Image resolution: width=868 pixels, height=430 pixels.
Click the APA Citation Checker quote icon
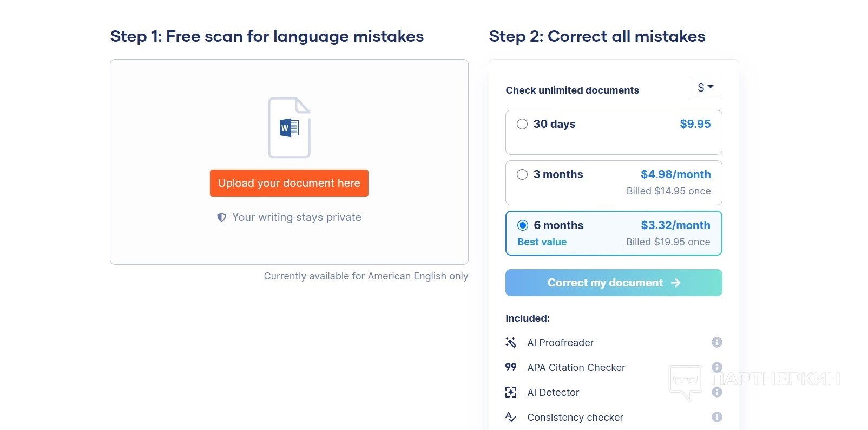[511, 367]
